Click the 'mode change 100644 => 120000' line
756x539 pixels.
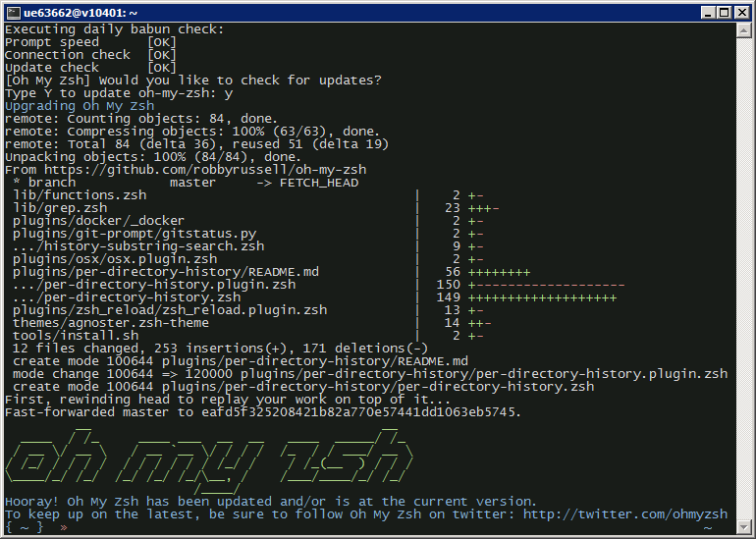click(370, 375)
